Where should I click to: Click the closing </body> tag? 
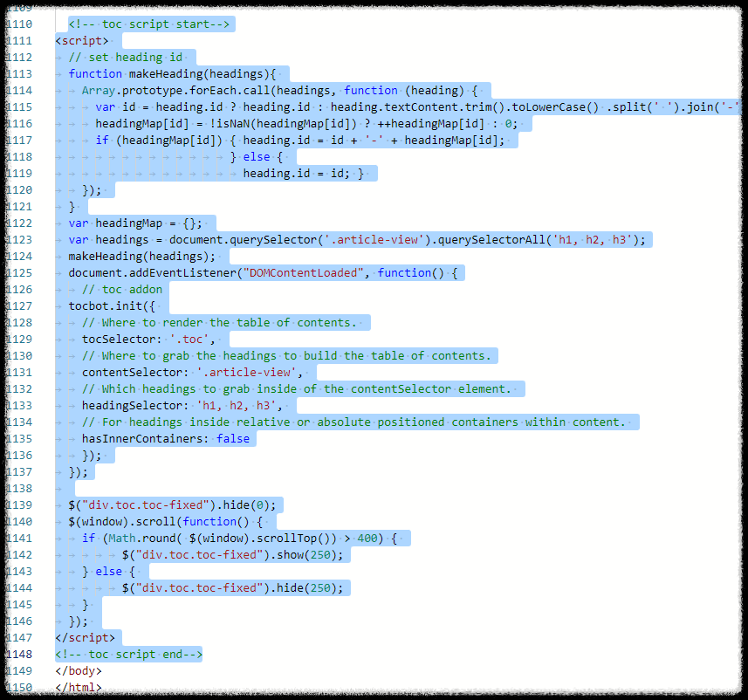coord(79,671)
